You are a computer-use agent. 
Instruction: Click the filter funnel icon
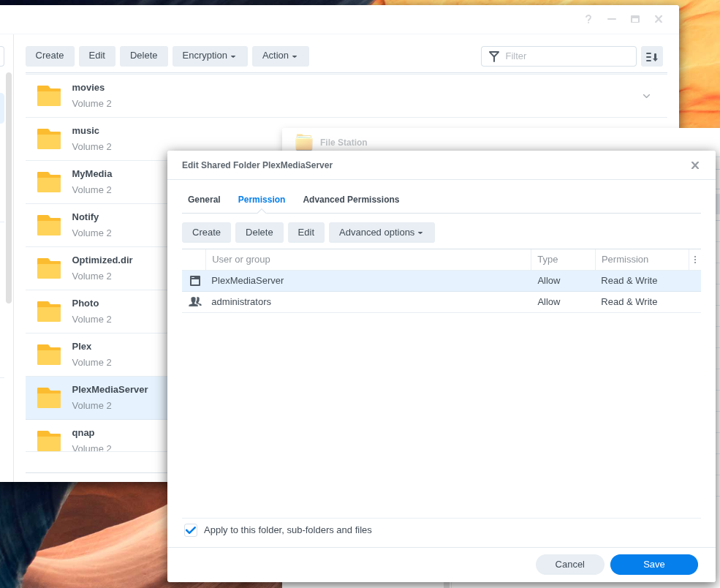point(493,56)
